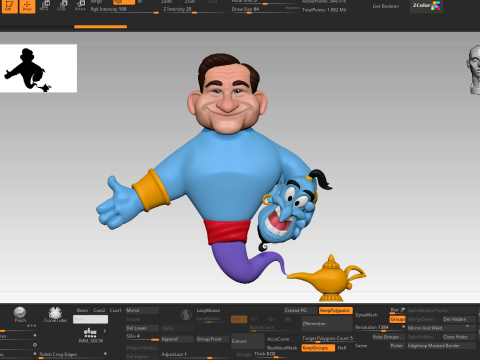Click the Crease PG button
This screenshot has width=480, height=360.
click(300, 311)
